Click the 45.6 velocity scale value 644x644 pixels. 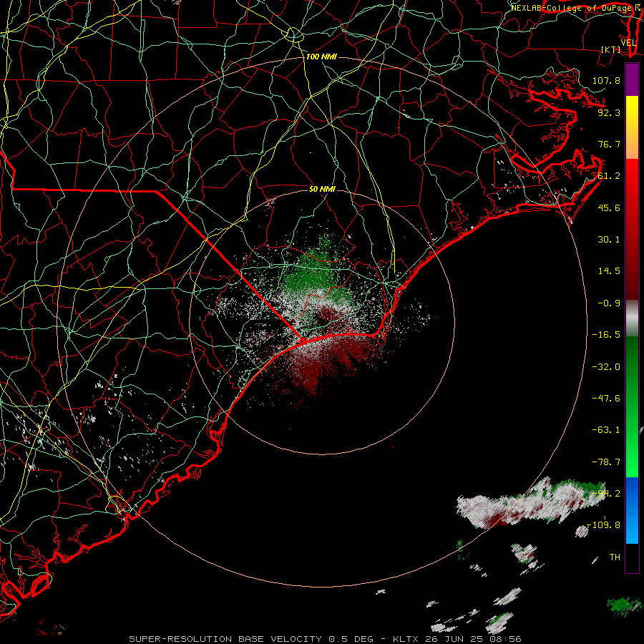609,208
